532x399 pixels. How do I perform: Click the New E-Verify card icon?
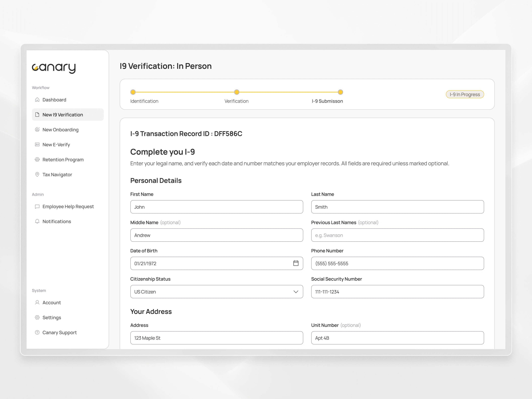tap(37, 144)
